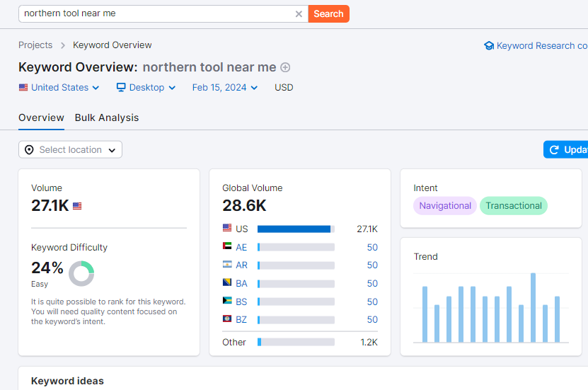This screenshot has height=390, width=588.
Task: Click the Keyword Research course graduation cap icon
Action: pos(489,46)
